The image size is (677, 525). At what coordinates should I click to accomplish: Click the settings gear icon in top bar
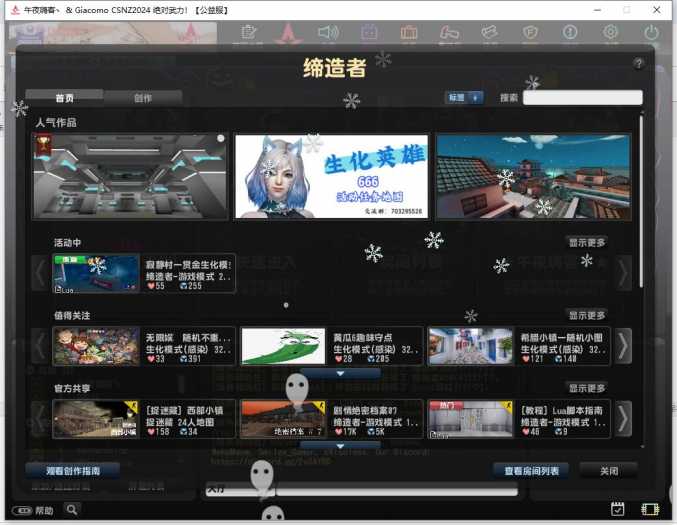click(x=610, y=33)
